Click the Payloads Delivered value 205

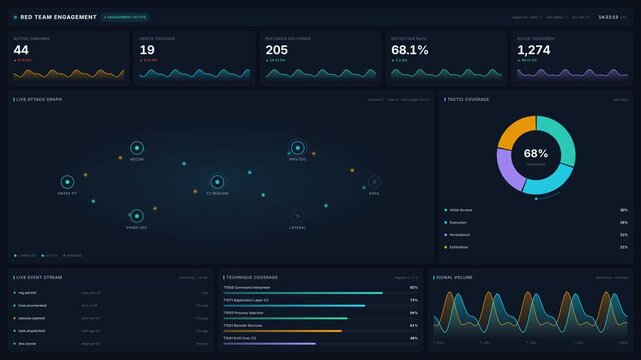277,50
